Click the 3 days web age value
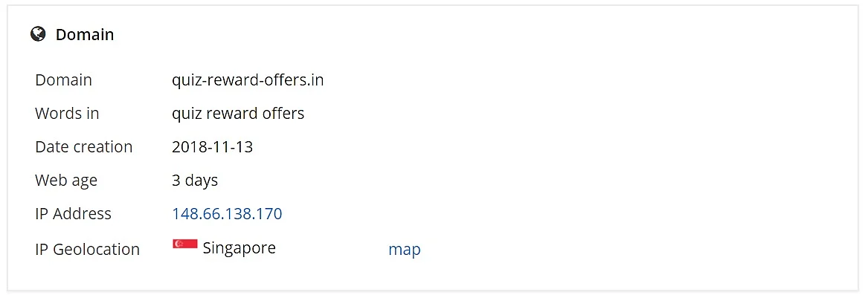868x295 pixels. coord(195,181)
